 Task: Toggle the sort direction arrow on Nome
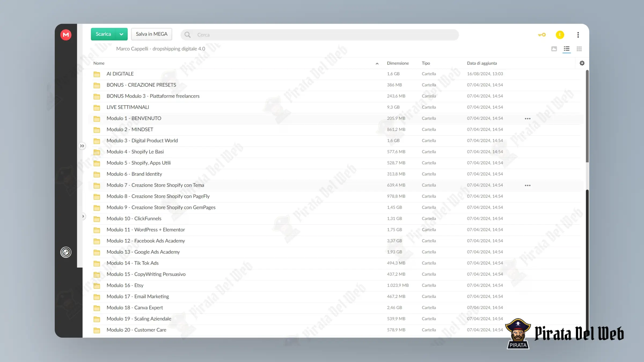click(x=377, y=64)
